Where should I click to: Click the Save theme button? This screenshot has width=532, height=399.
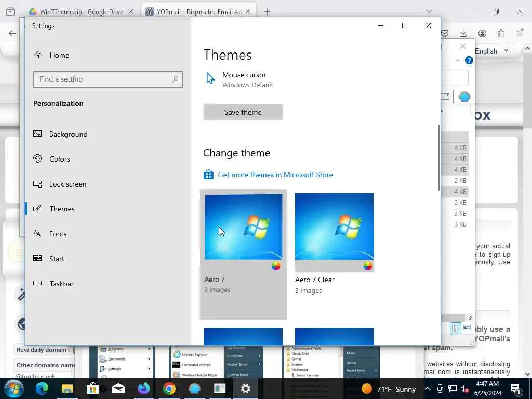(243, 112)
